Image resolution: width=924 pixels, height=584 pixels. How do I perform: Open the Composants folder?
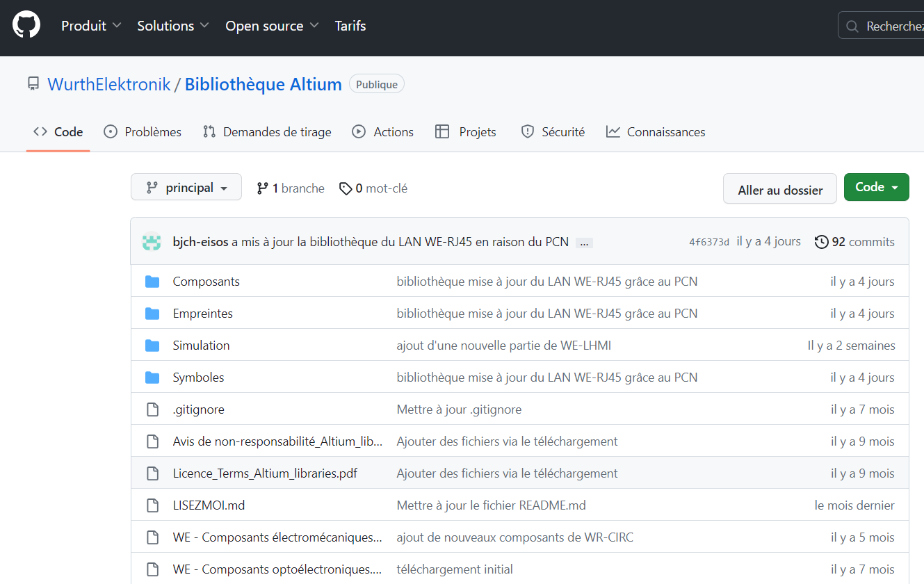[206, 282]
